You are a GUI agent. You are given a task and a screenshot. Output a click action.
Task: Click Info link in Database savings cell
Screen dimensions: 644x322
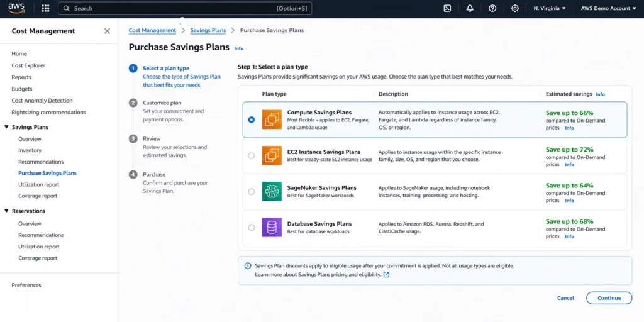pyautogui.click(x=569, y=236)
